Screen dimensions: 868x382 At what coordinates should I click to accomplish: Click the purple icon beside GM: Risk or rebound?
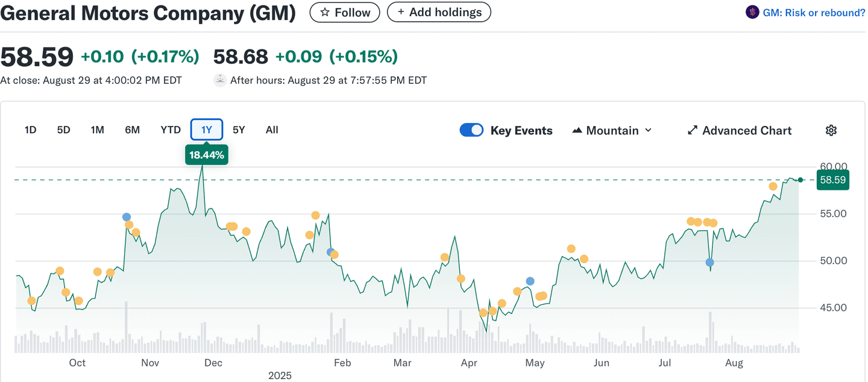752,12
